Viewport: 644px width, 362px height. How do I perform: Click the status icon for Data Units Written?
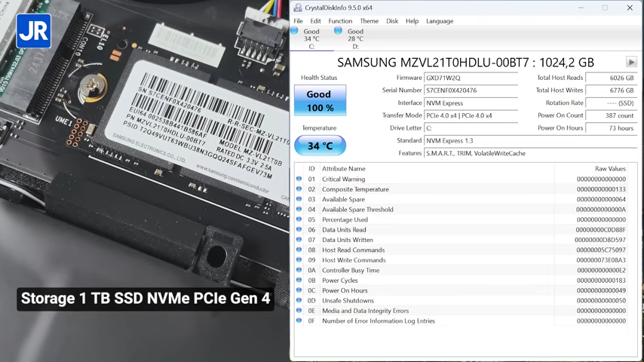pos(299,240)
